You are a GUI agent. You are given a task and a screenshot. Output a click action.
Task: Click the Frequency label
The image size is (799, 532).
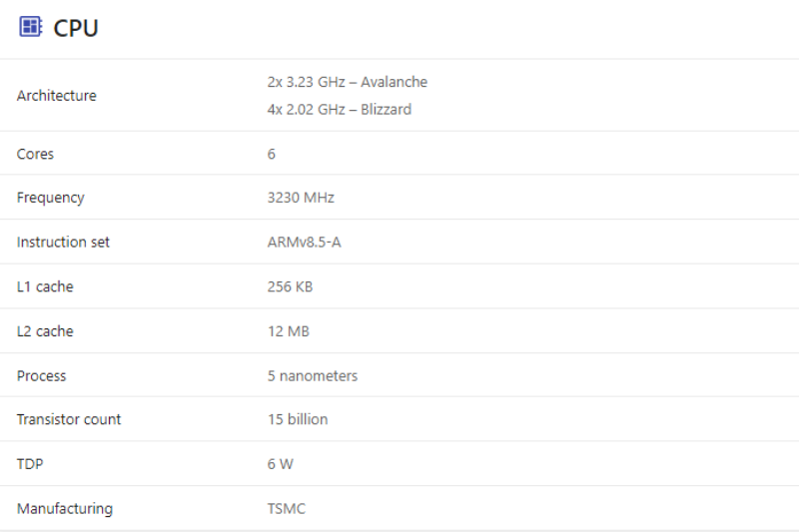click(x=51, y=198)
